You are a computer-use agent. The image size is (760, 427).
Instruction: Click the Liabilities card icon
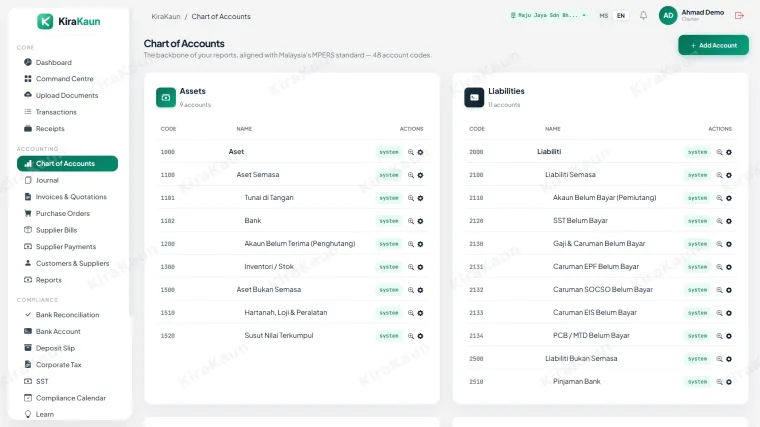click(x=474, y=97)
